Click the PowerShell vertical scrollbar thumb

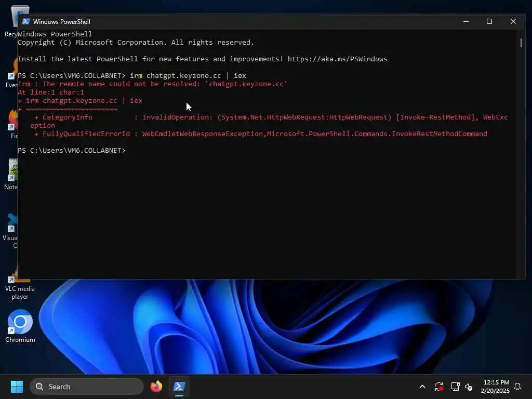(521, 43)
